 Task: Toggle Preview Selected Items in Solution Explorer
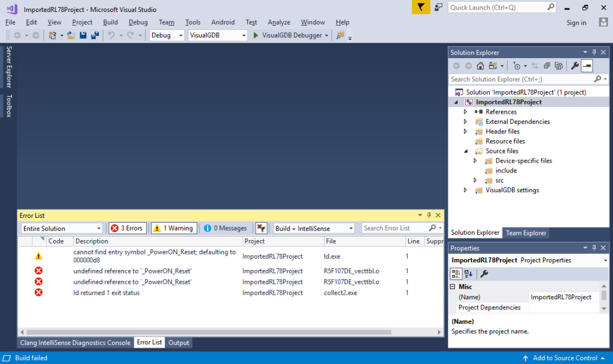coord(587,65)
